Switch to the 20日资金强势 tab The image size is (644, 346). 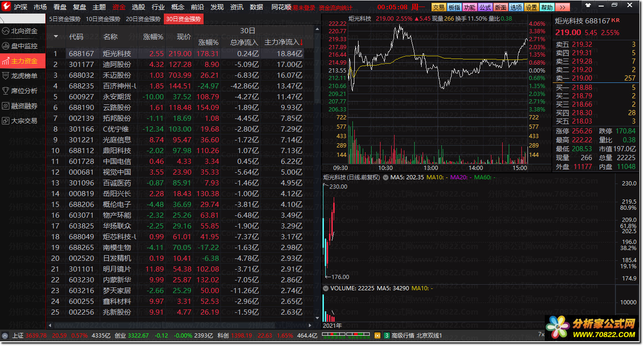pos(143,19)
